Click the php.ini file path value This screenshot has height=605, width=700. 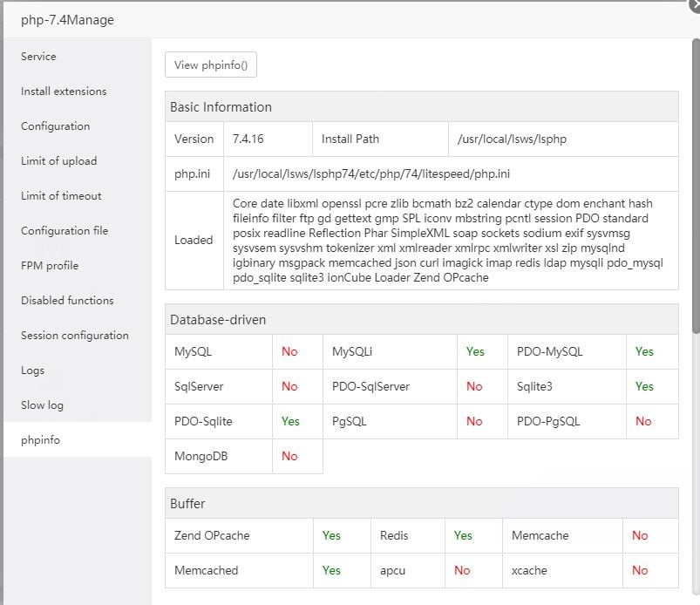tap(371, 173)
